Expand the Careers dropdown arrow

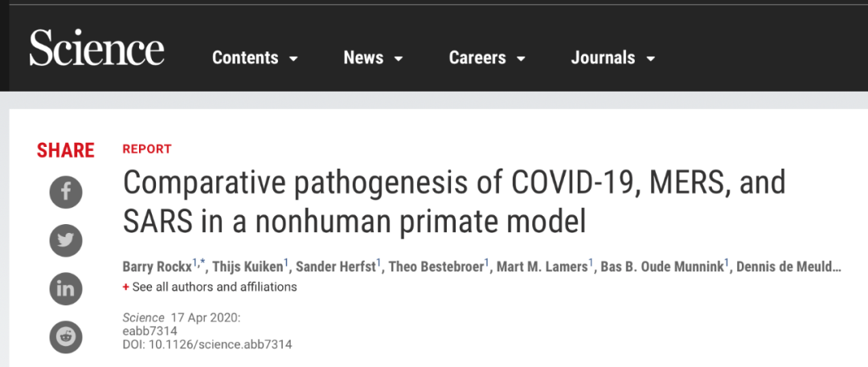tap(521, 59)
